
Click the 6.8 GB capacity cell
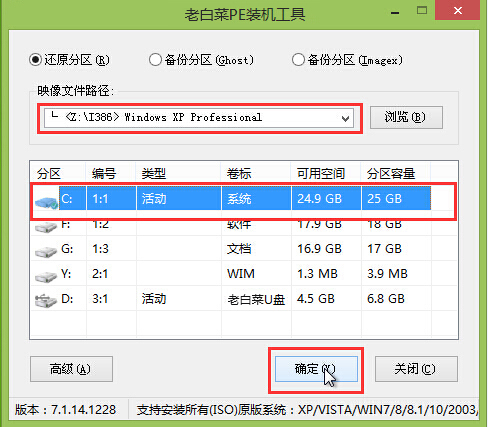(386, 299)
